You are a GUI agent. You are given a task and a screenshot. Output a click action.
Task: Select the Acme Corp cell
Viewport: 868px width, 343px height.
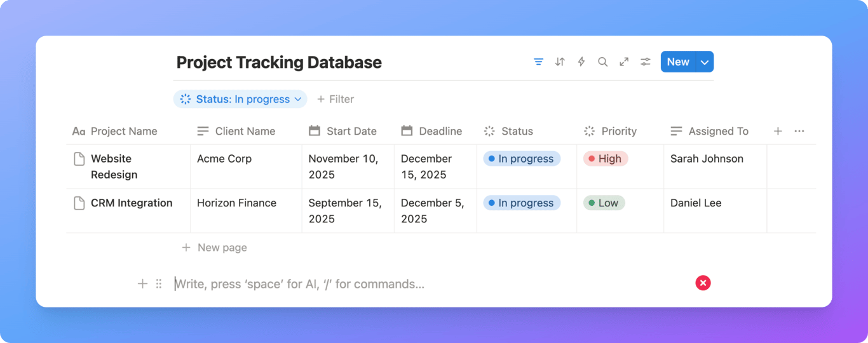tap(246, 166)
